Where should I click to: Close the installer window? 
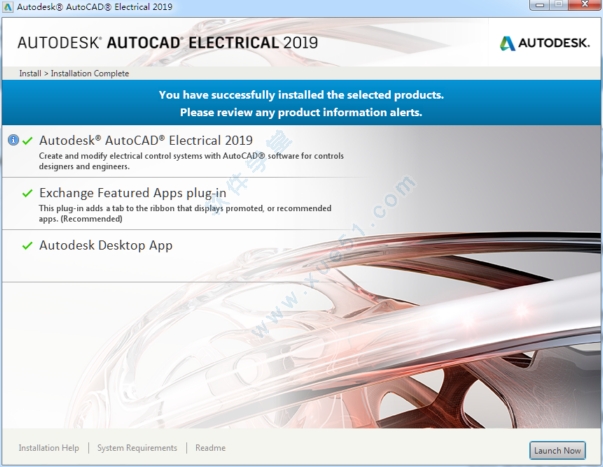tap(588, 9)
